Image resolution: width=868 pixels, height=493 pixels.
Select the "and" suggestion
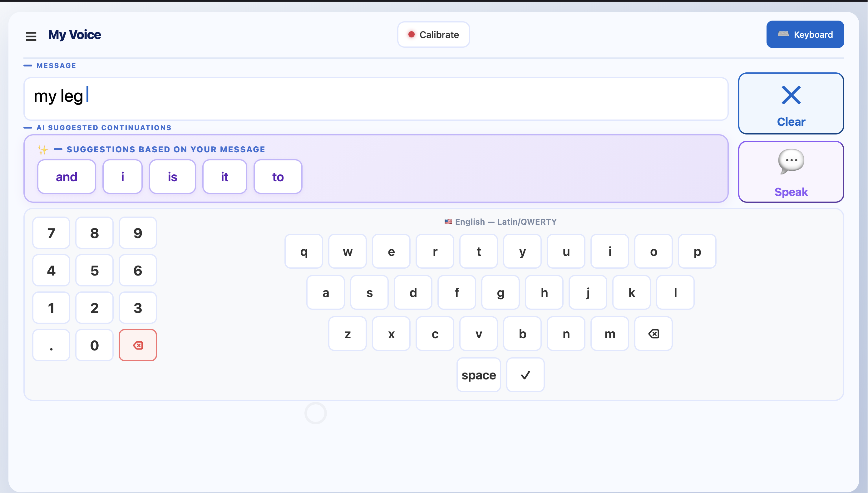point(67,177)
